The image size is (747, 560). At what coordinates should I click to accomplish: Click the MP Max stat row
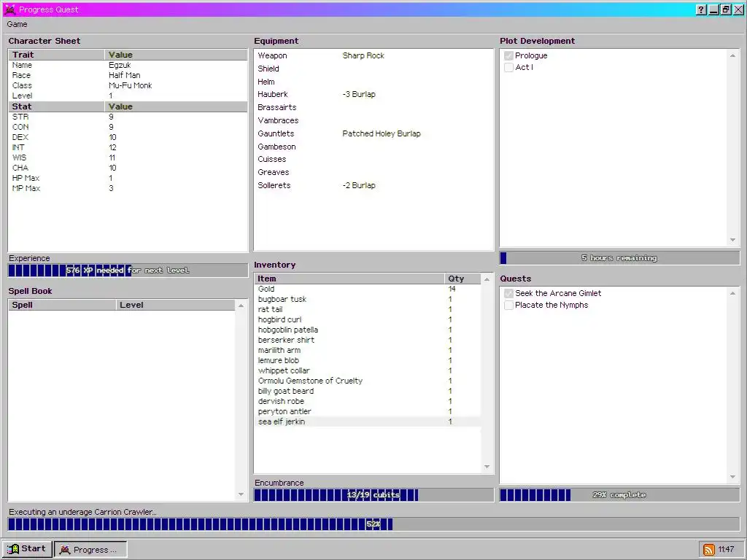[128, 189]
